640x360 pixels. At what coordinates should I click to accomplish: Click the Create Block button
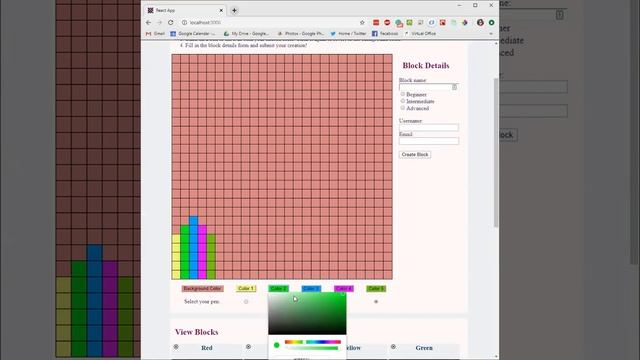click(x=415, y=155)
